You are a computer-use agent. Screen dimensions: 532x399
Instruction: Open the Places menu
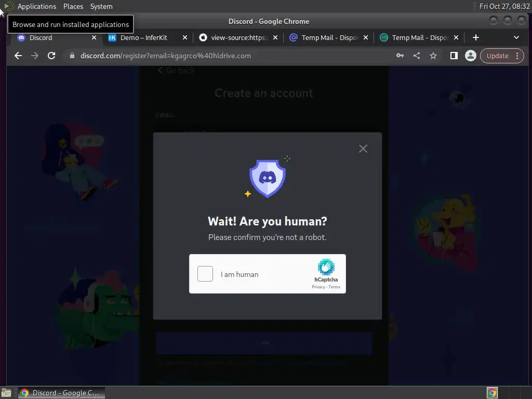point(73,6)
